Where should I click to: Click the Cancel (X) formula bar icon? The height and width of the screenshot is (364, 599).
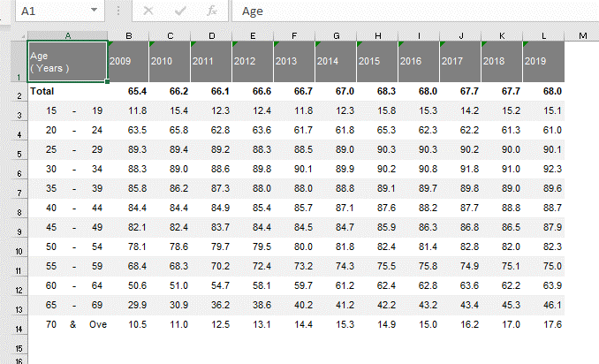[x=148, y=11]
